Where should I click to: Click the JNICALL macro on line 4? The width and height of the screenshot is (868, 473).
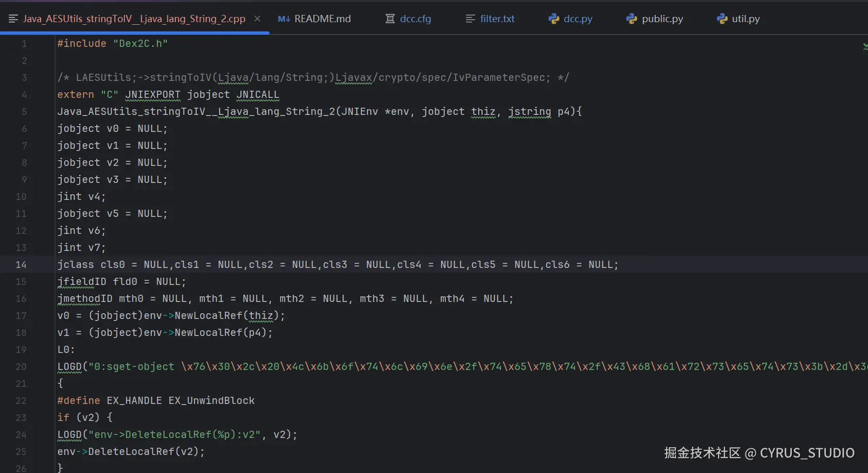point(258,95)
